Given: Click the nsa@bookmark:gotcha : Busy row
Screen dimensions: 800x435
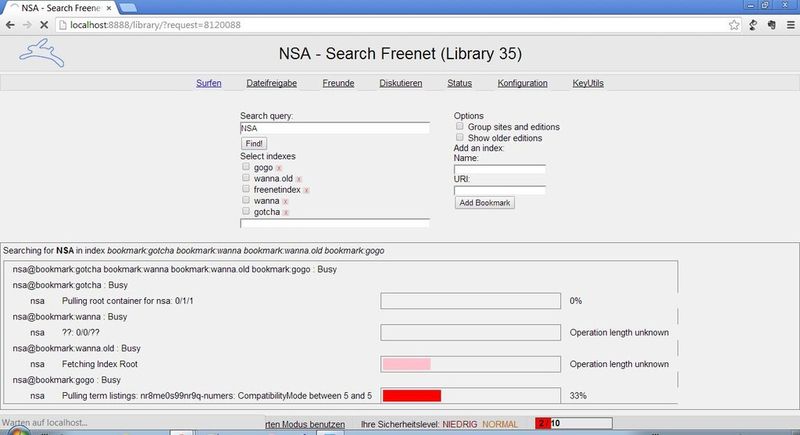Looking at the screenshot, I should point(70,285).
